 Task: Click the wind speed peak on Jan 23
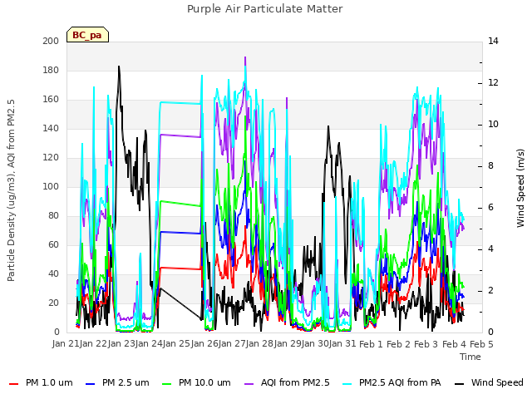119,66
